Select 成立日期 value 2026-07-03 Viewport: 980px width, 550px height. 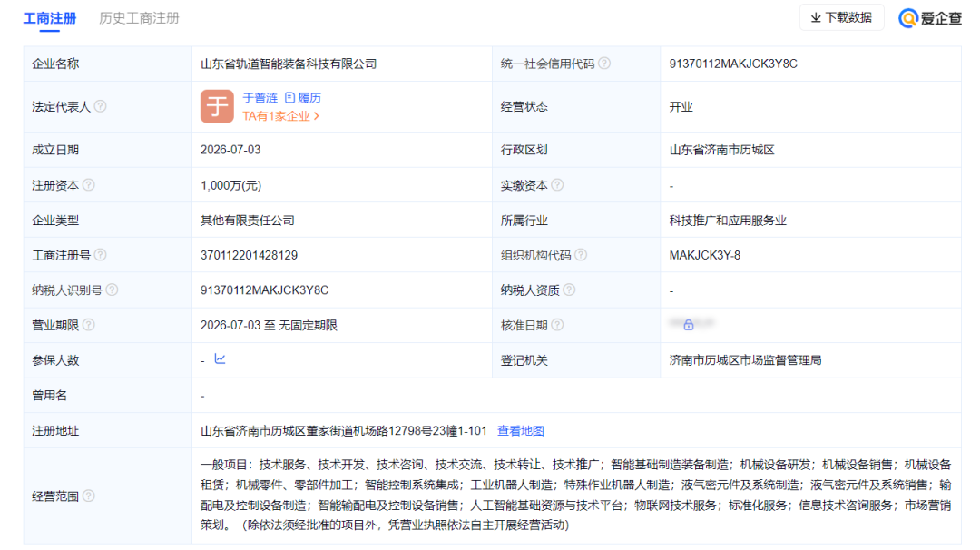pos(230,150)
